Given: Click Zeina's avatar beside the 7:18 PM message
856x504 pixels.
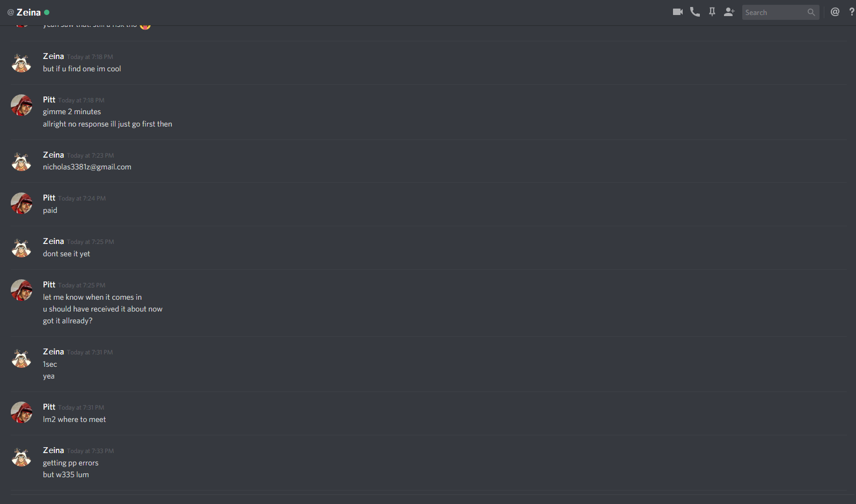Looking at the screenshot, I should coord(21,62).
